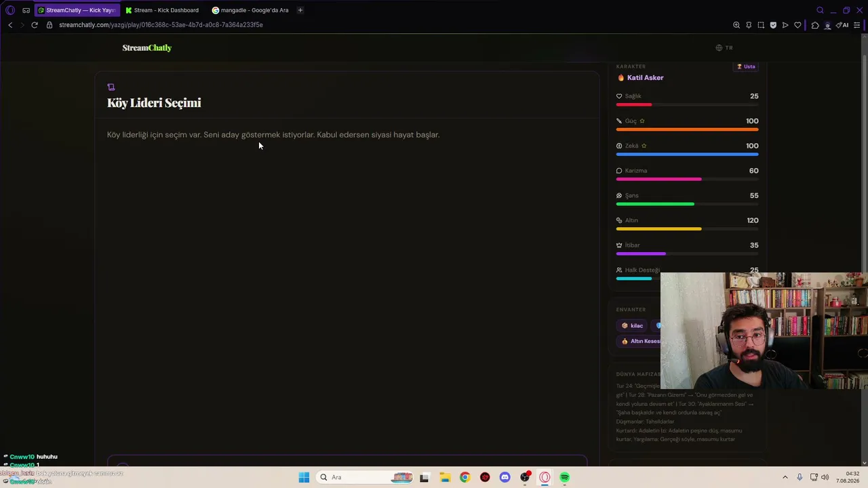Click the Güç sword stat icon
Viewport: 868px width, 488px height.
[619, 121]
